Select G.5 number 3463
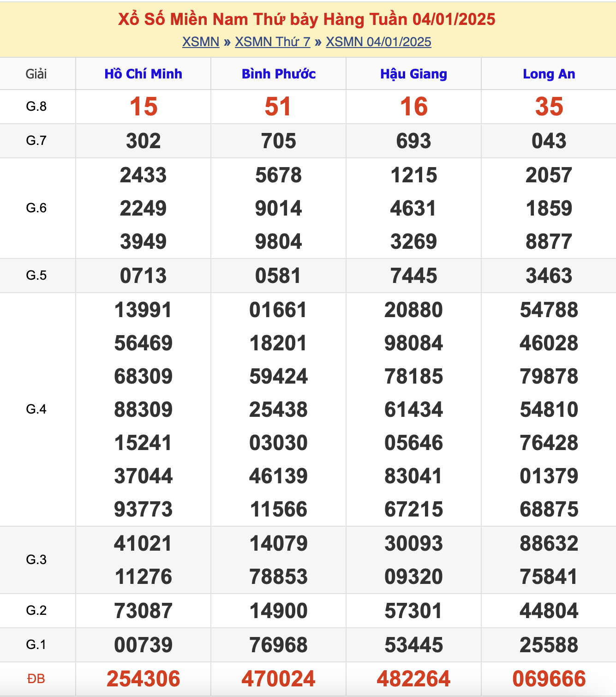The height and width of the screenshot is (697, 616). (549, 276)
